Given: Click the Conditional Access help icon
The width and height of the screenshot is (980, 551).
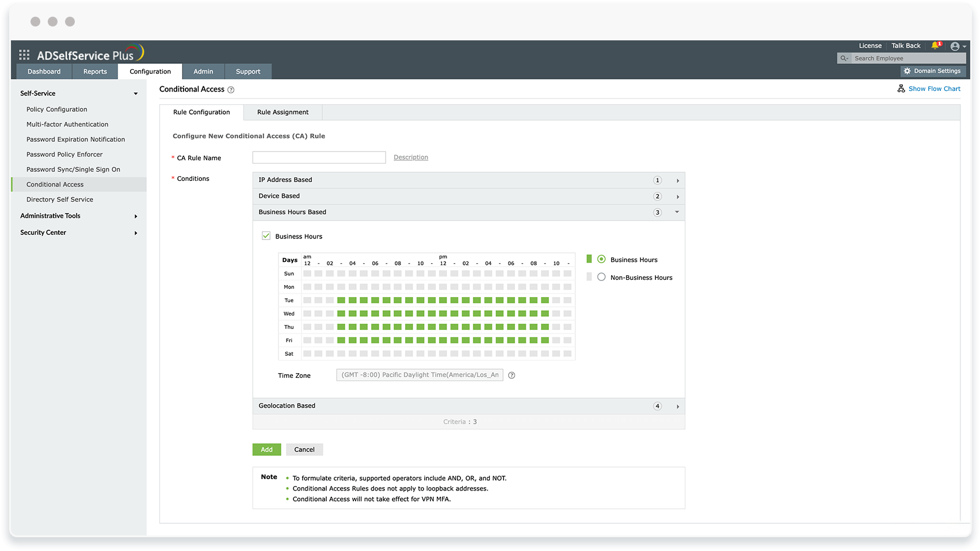Looking at the screenshot, I should click(x=231, y=89).
